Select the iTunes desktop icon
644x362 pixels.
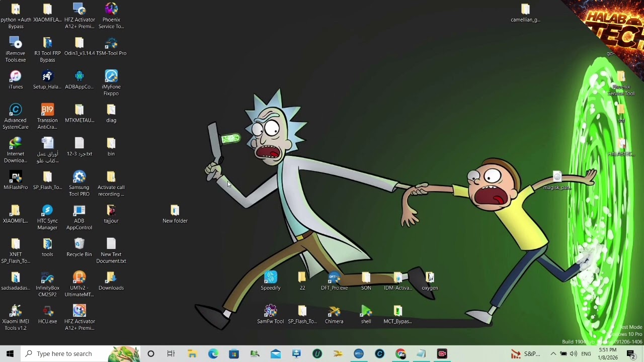16,79
